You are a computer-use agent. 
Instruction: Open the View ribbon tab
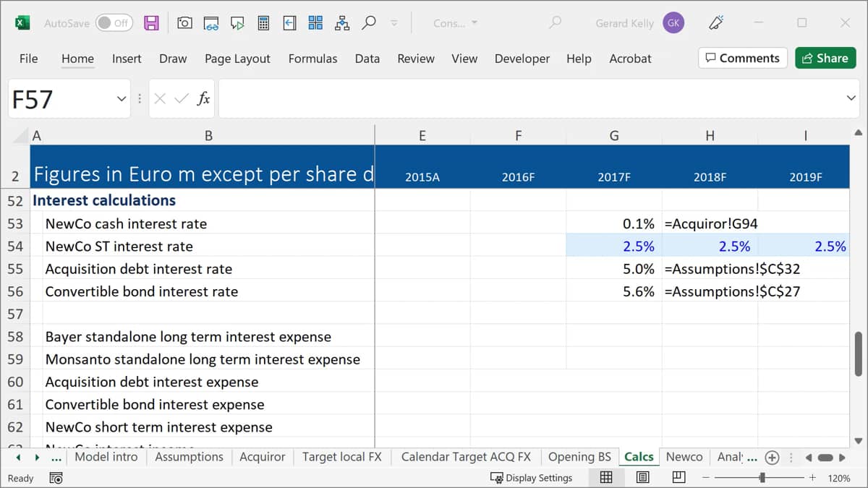pos(464,59)
